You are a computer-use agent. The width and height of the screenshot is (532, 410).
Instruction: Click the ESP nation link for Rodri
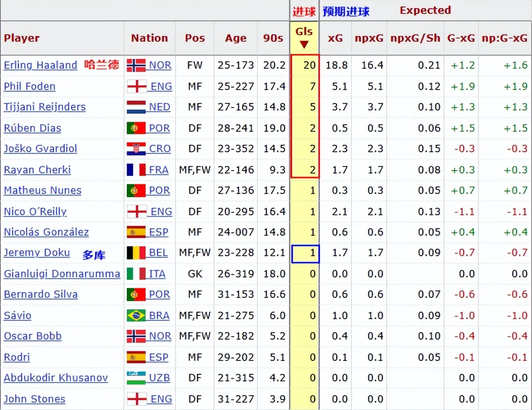(x=158, y=357)
